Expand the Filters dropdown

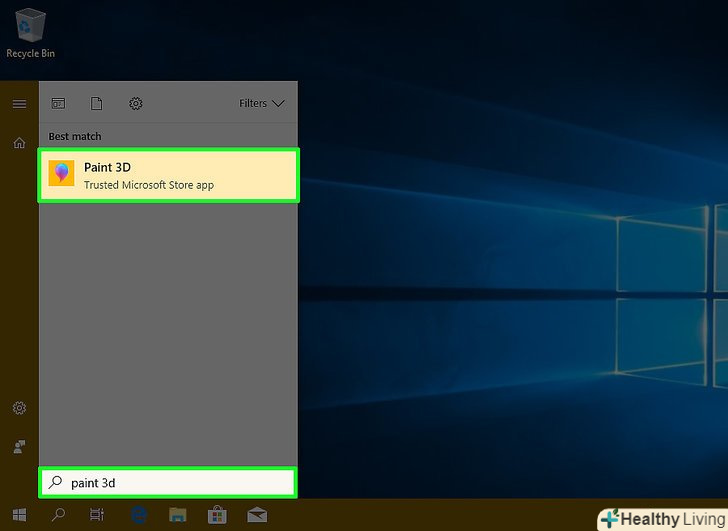262,103
